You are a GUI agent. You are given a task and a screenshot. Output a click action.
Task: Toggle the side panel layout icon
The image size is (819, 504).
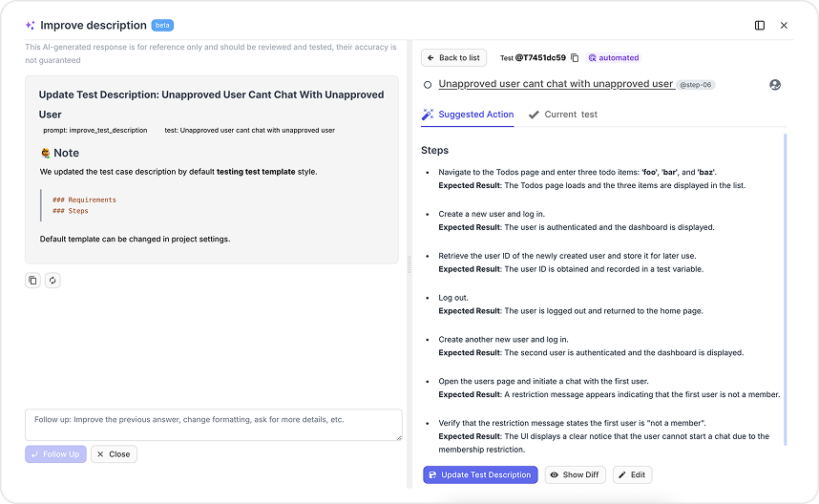pos(760,25)
